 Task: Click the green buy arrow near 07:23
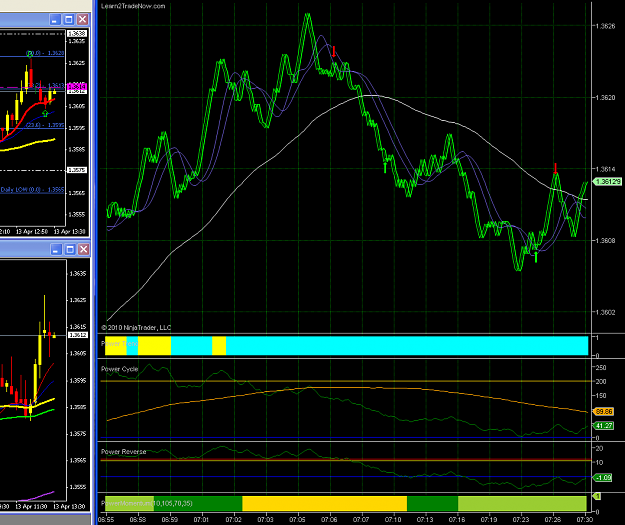click(x=536, y=256)
